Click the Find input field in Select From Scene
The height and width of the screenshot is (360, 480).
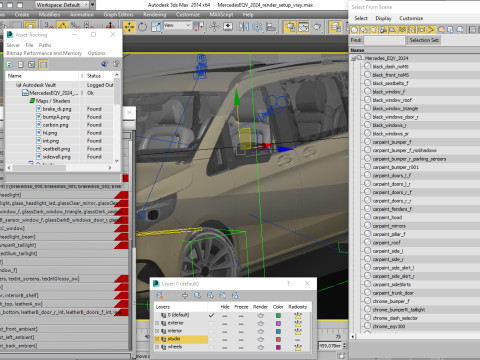coord(384,40)
